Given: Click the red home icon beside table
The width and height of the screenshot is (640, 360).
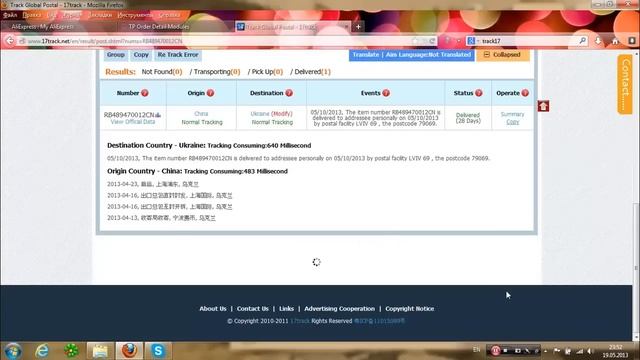Looking at the screenshot, I should click(543, 106).
